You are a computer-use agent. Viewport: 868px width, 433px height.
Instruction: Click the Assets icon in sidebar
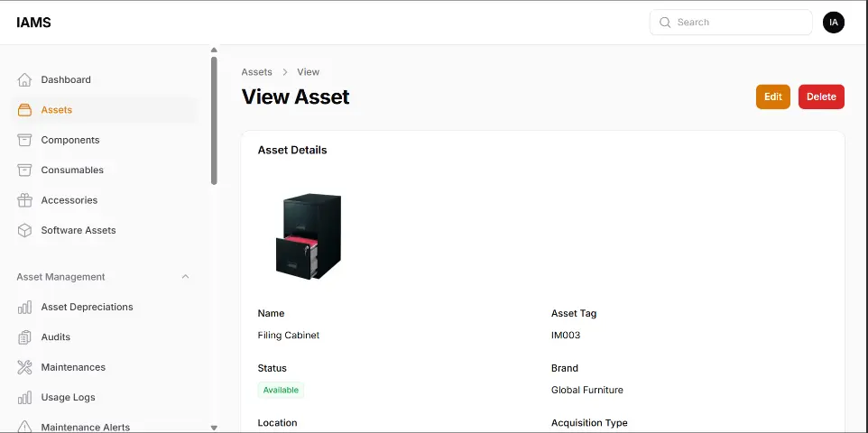24,110
